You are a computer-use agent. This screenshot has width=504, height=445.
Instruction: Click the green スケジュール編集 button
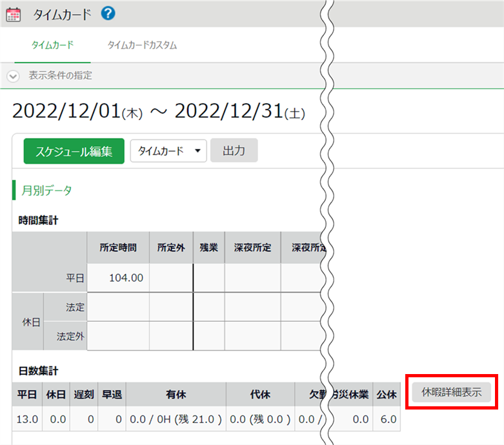tap(74, 152)
